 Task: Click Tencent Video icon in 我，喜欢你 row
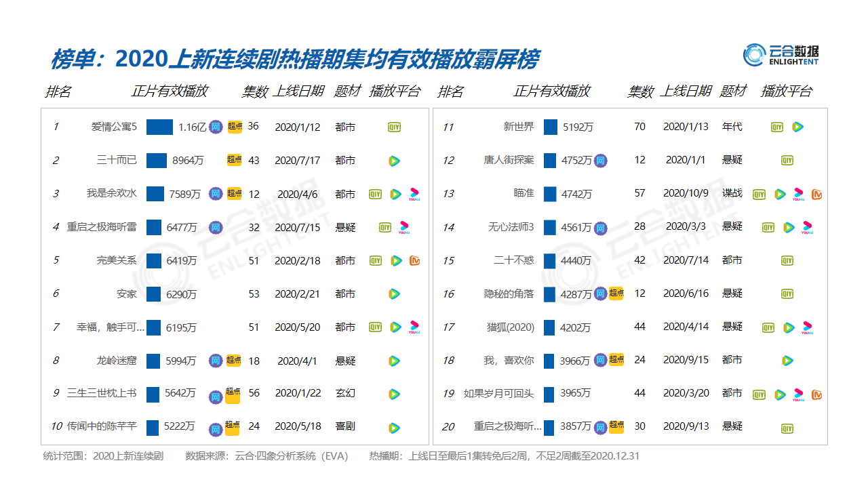[x=787, y=361]
